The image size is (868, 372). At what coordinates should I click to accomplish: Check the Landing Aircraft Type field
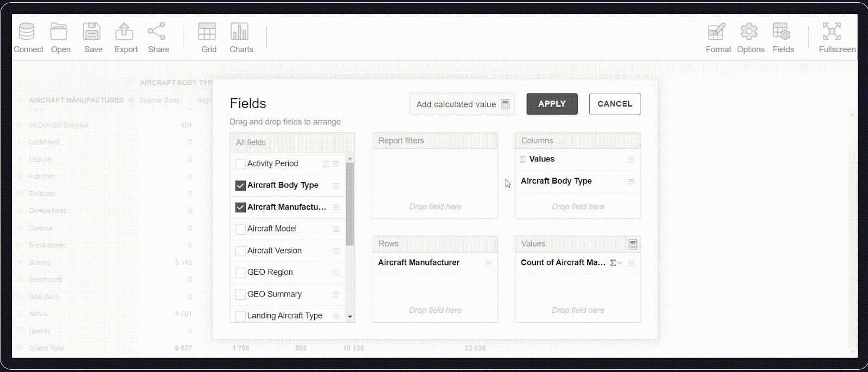[240, 316]
